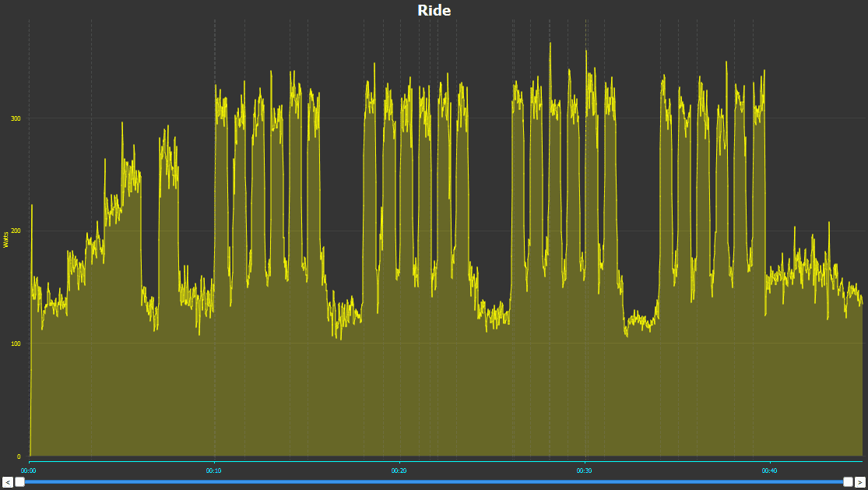Screen dimensions: 868x490
Task: Click the 300 watts axis tick label
Action: tap(16, 118)
